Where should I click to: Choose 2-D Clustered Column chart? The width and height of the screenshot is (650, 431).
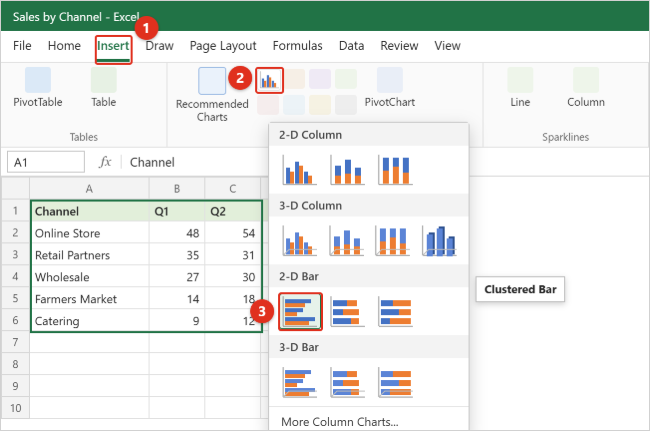(299, 169)
